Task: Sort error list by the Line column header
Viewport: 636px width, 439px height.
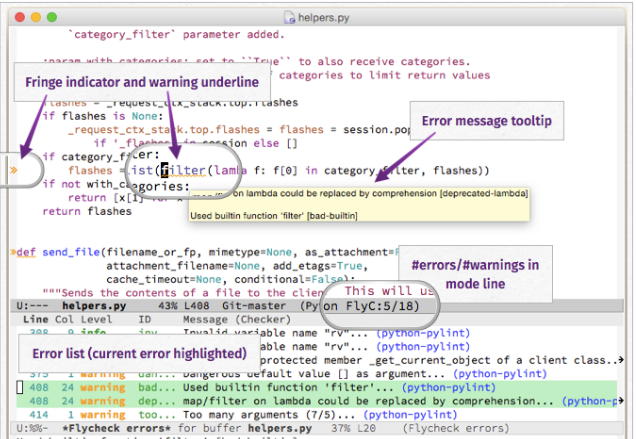Action: (35, 319)
